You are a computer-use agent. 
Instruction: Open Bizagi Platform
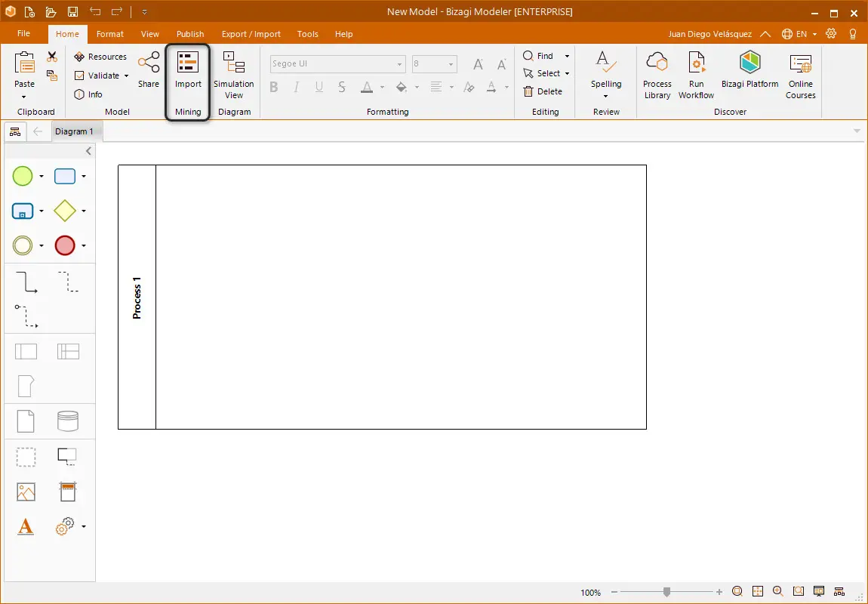click(x=749, y=70)
